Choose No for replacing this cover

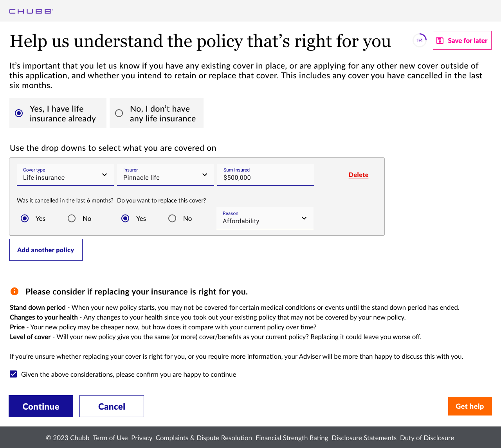tap(172, 219)
